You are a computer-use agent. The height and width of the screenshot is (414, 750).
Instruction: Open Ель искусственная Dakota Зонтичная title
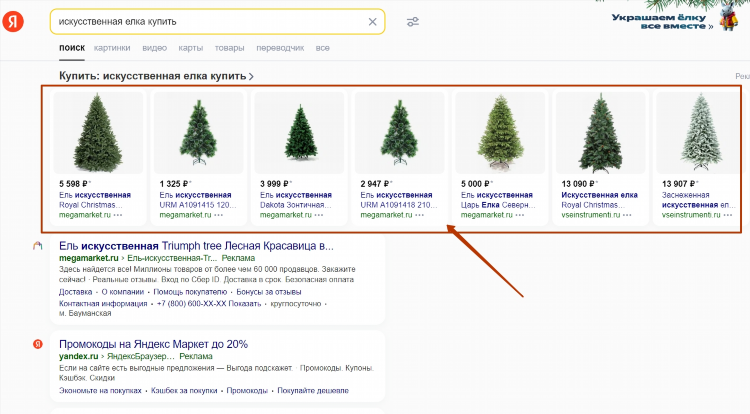coord(296,200)
